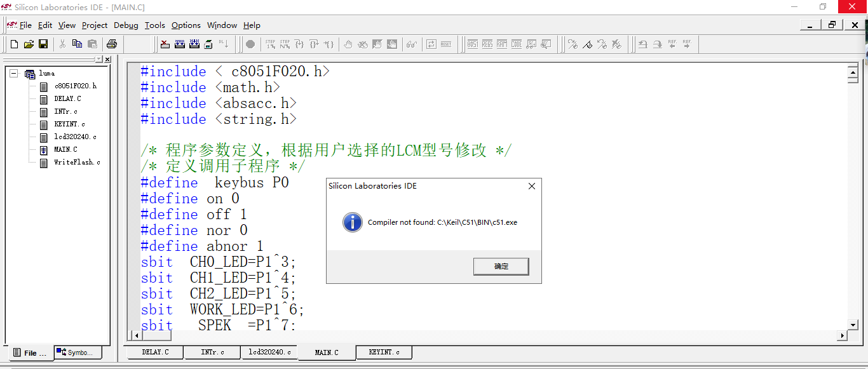Click the Open File folder icon

[29, 44]
